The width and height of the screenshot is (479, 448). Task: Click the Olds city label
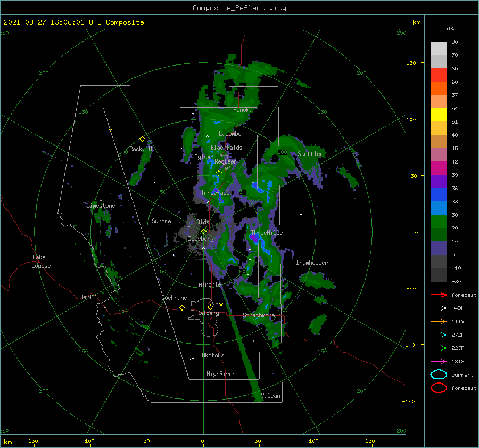pos(203,222)
